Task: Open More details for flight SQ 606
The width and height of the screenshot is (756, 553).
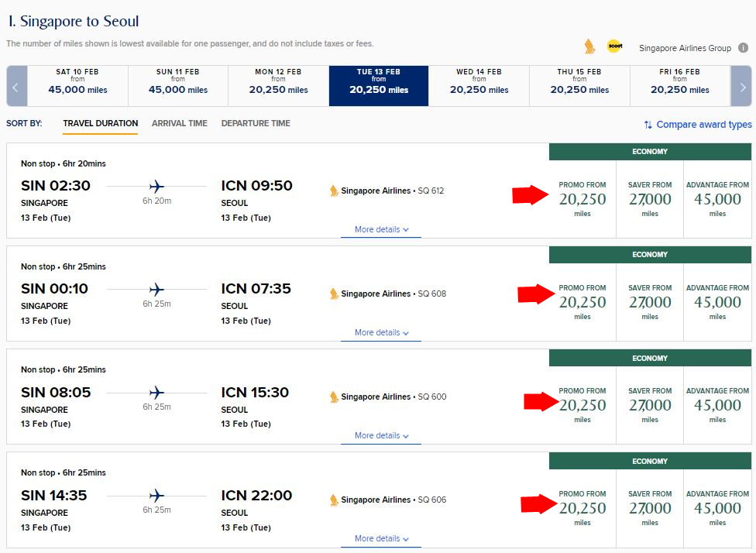Action: pyautogui.click(x=381, y=539)
